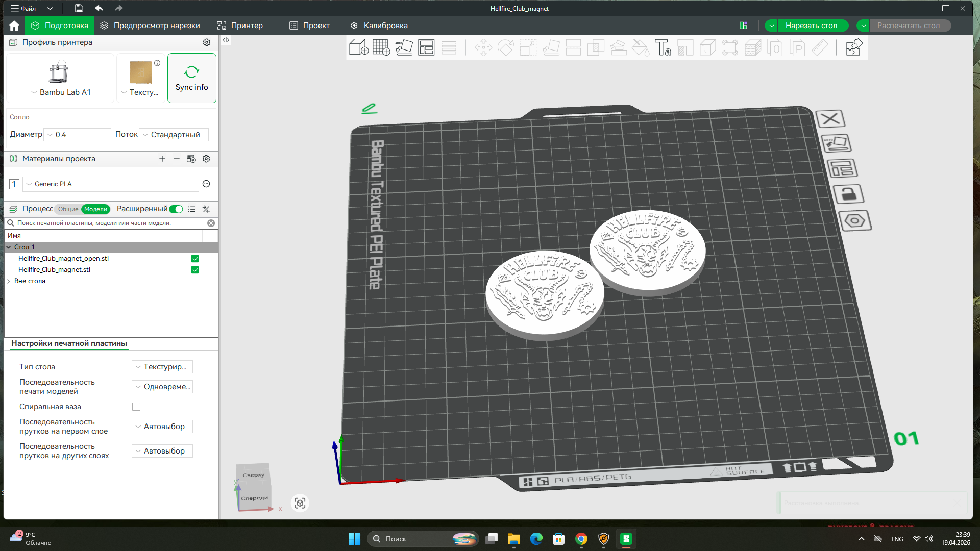The height and width of the screenshot is (551, 980).
Task: Edit plate name with pencil icon
Action: coord(369,108)
